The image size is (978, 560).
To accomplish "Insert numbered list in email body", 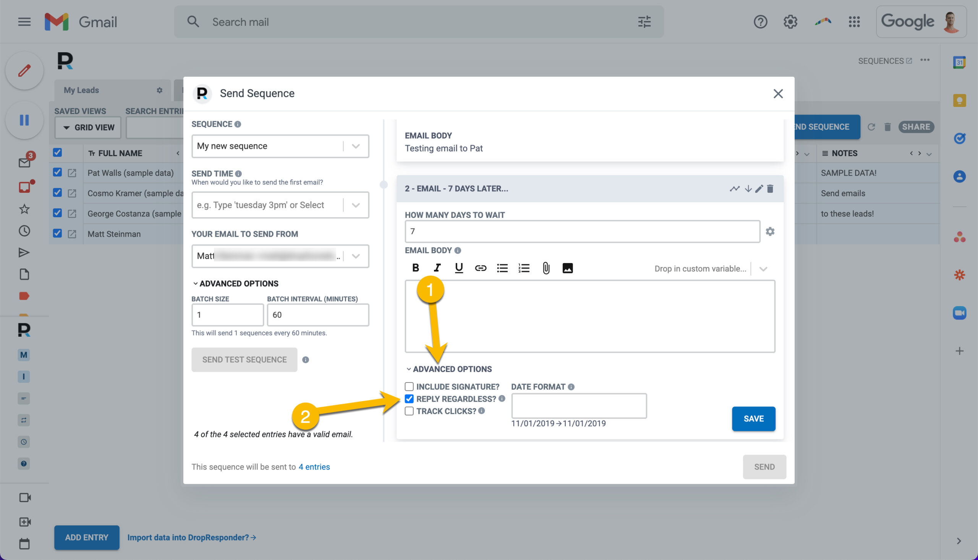I will (524, 268).
